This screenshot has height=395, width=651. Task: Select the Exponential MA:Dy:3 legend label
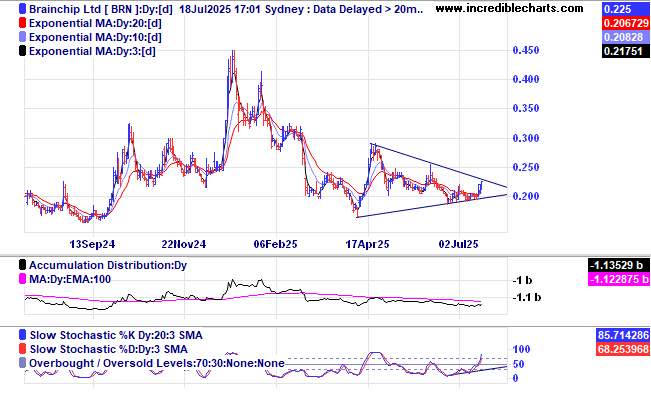pos(92,52)
